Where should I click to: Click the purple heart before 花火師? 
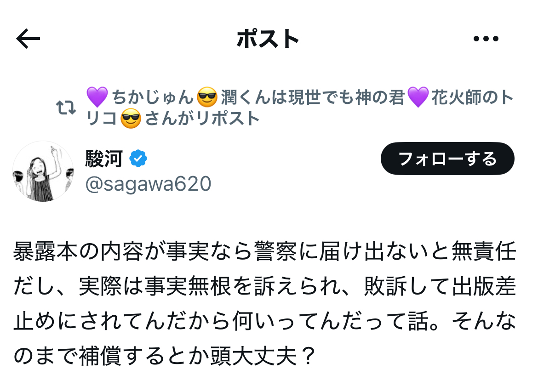[x=418, y=97]
